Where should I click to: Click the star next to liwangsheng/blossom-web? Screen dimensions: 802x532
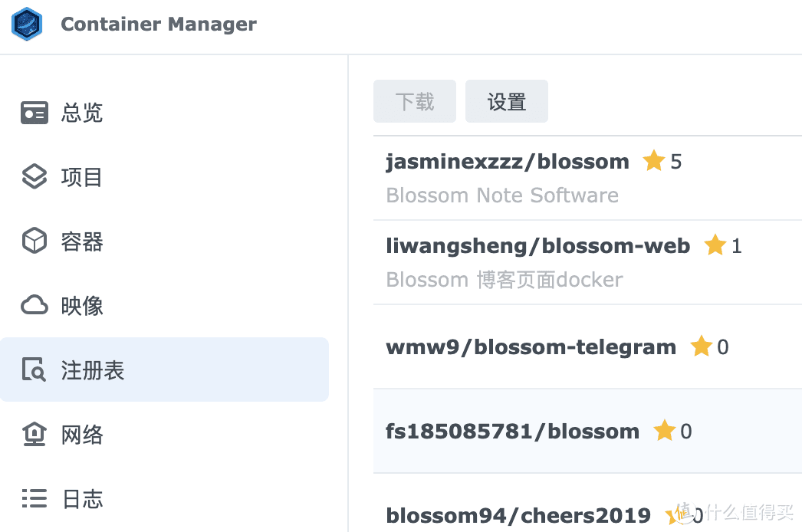pyautogui.click(x=715, y=245)
